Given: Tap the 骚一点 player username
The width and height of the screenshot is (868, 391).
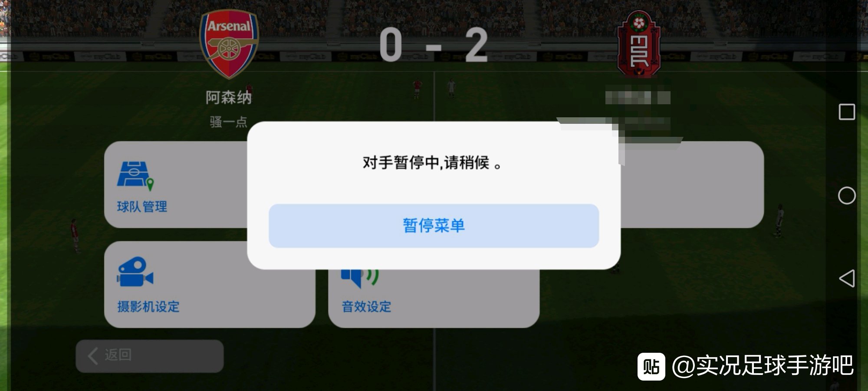Looking at the screenshot, I should click(x=229, y=122).
